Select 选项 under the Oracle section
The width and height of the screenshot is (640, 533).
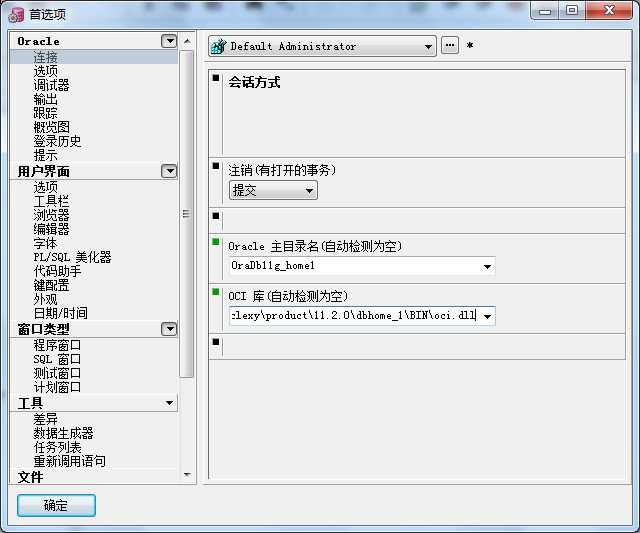45,71
